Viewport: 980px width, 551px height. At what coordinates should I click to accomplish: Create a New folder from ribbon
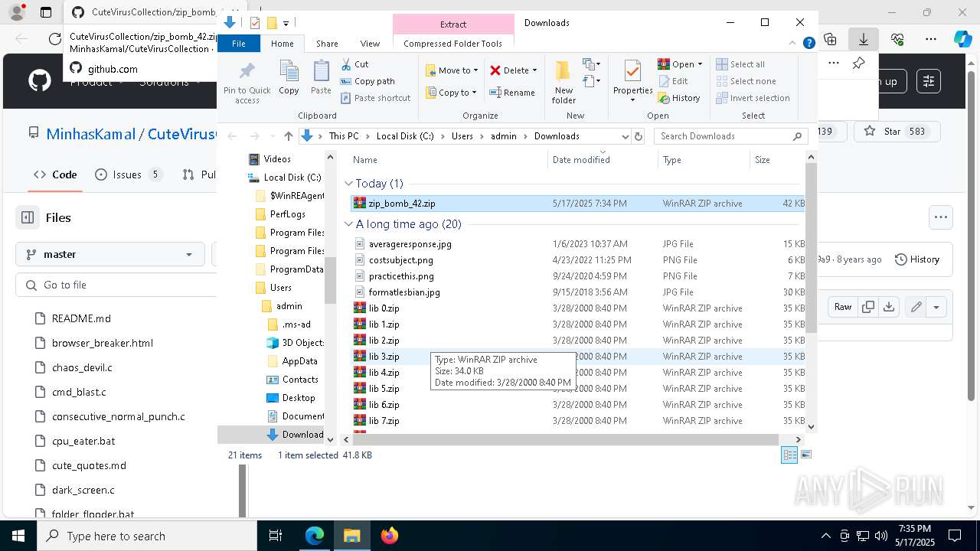pos(563,82)
